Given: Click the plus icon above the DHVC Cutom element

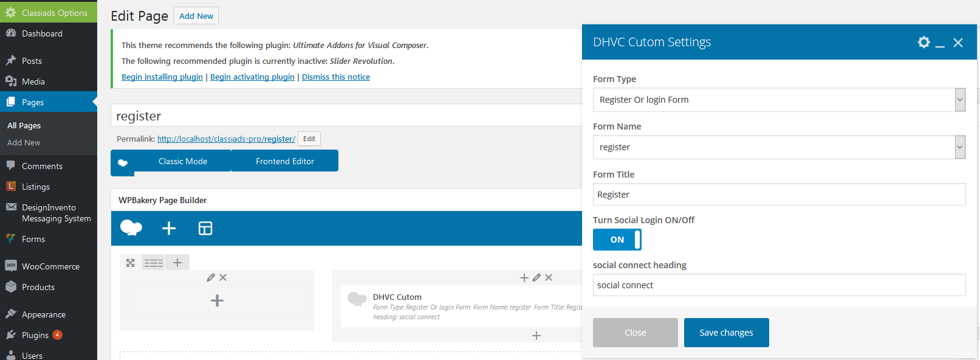Looking at the screenshot, I should 524,277.
